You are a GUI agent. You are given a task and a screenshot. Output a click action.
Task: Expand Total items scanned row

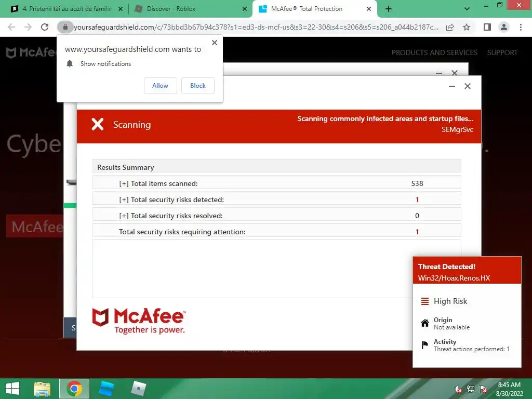point(276,183)
